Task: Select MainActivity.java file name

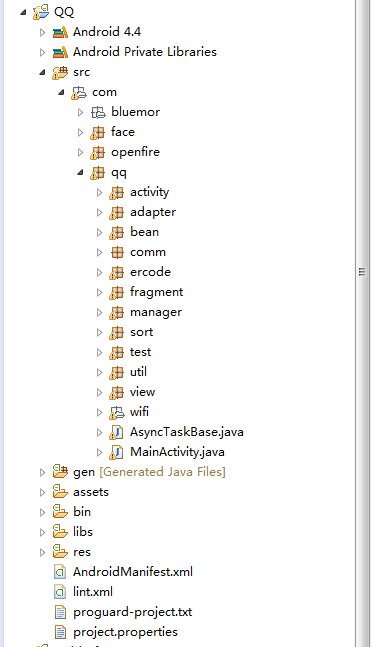Action: point(177,452)
